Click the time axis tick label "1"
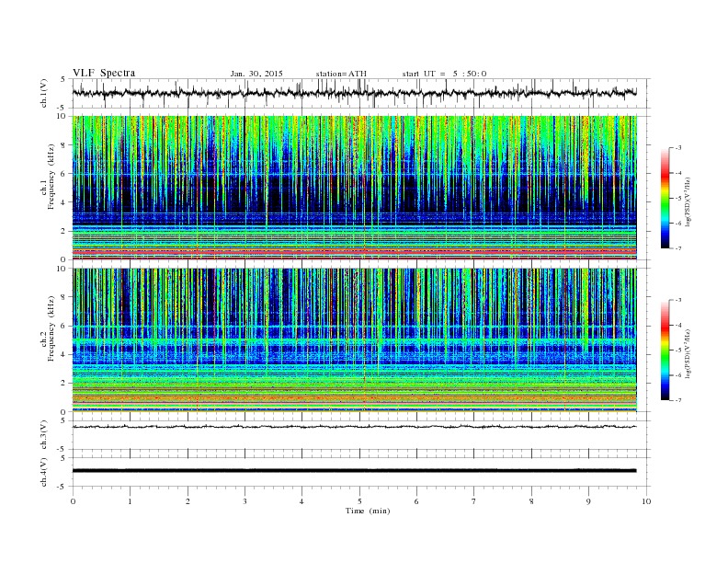This screenshot has height=563, width=728. pos(130,501)
